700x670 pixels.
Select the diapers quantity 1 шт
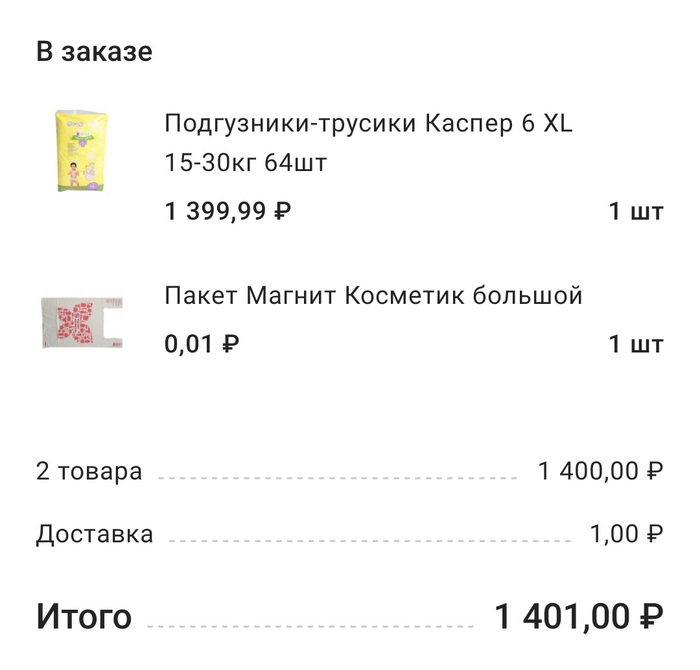tap(635, 211)
